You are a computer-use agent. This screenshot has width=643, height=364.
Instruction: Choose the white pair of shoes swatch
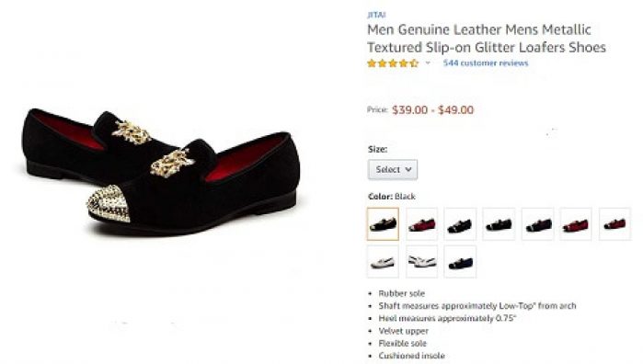point(421,262)
